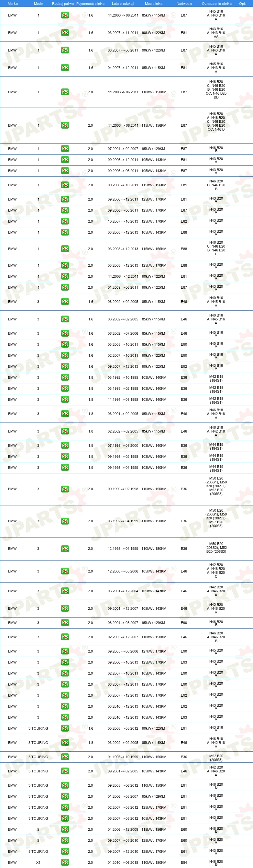
Task: Select the E84 body cell
Action: (x=184, y=862)
